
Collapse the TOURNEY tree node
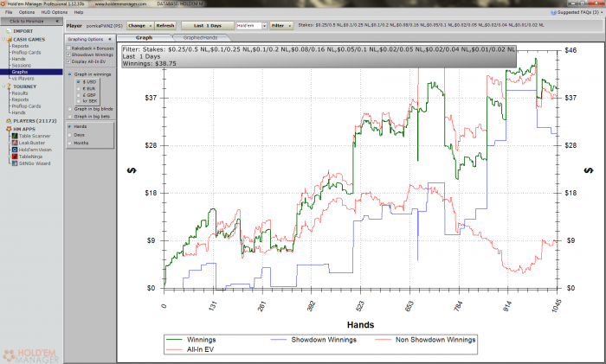point(3,86)
